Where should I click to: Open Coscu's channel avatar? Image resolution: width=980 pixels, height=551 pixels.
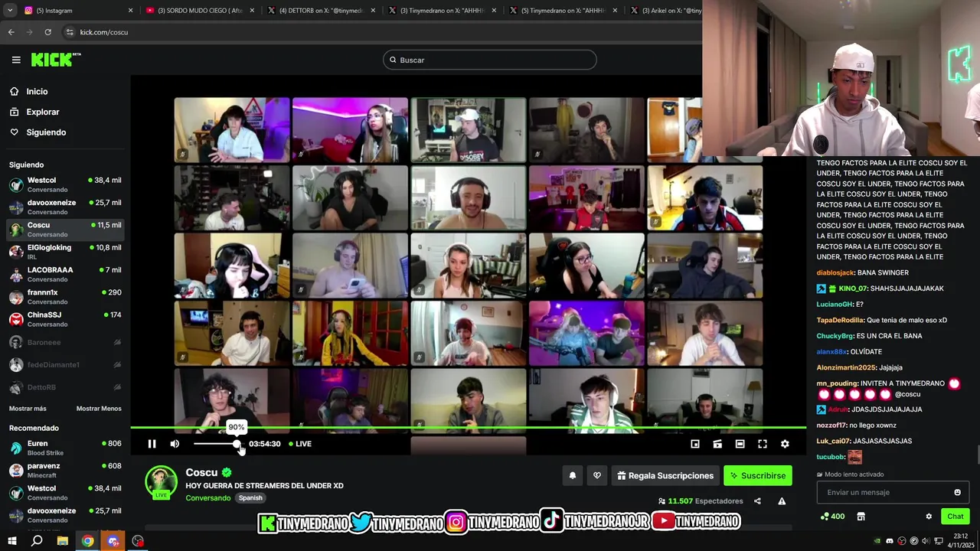161,482
